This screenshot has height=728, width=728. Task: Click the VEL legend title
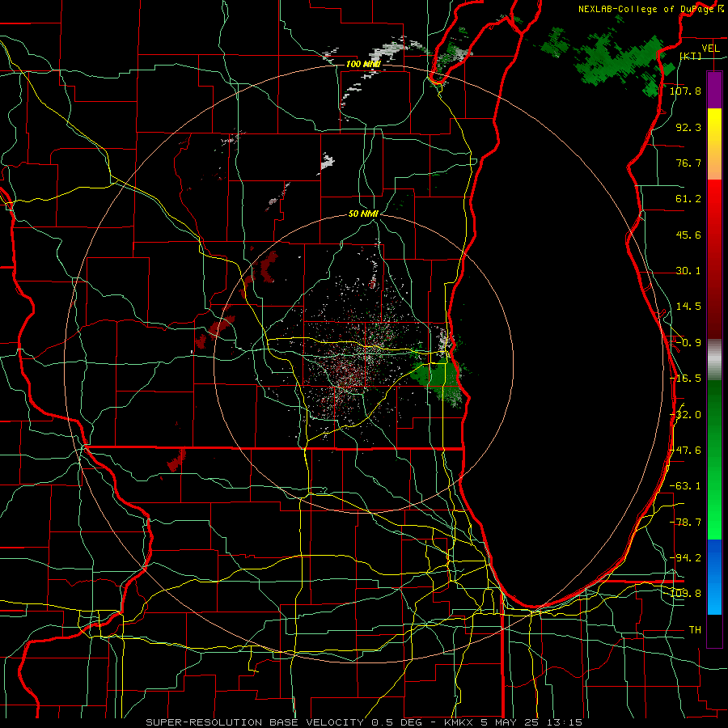pyautogui.click(x=710, y=49)
